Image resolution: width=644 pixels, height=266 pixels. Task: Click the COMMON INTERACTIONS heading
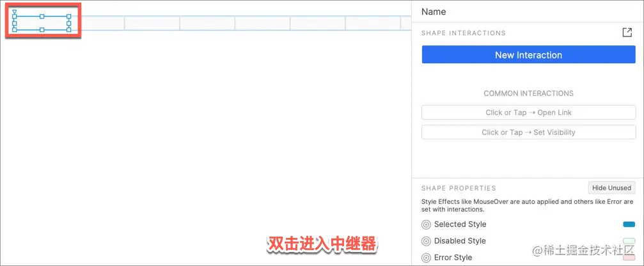[528, 93]
